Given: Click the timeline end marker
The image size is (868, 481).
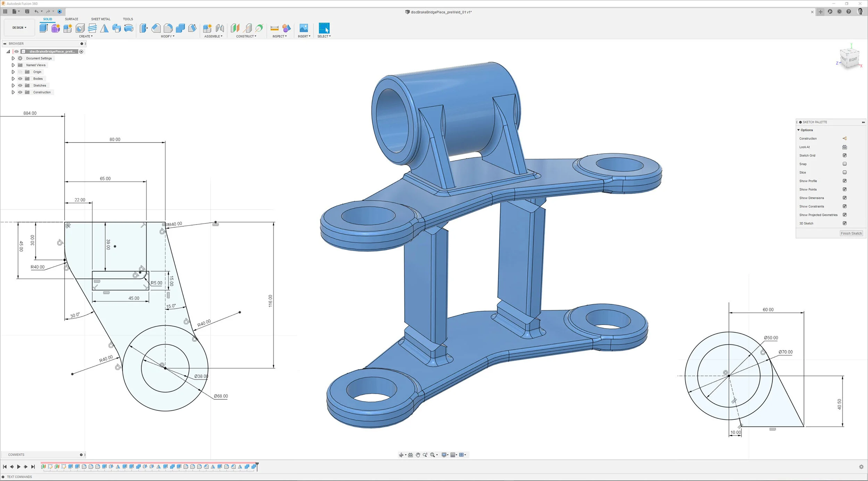Looking at the screenshot, I should (257, 466).
